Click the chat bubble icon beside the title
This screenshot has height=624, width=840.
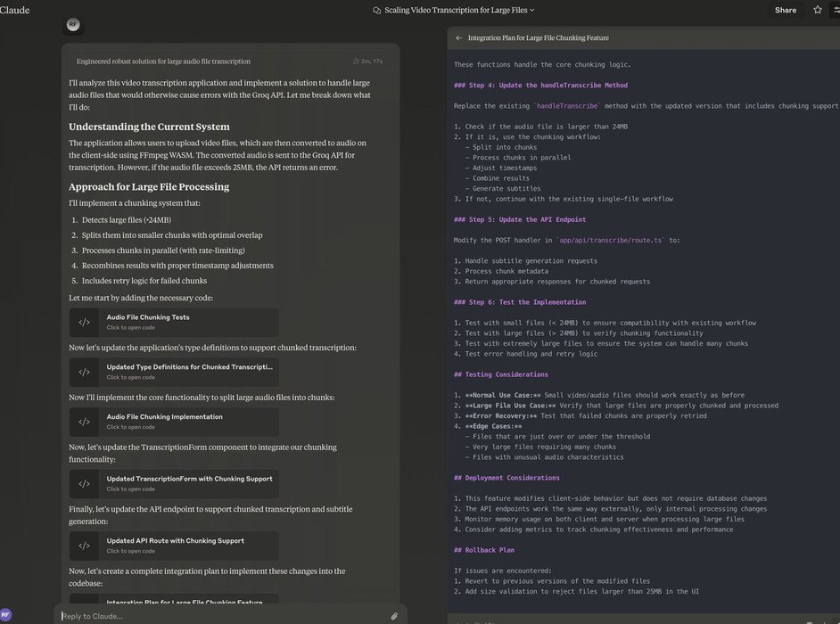coord(376,10)
